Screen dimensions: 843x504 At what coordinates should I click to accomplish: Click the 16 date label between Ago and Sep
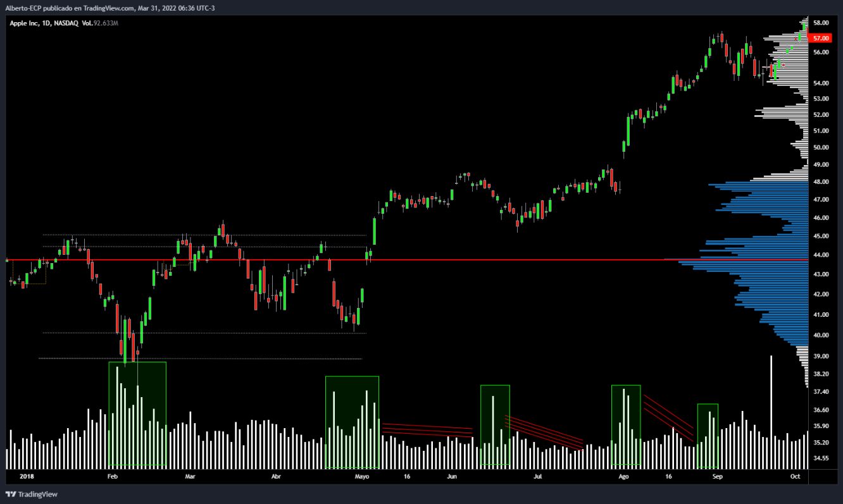[x=668, y=476]
